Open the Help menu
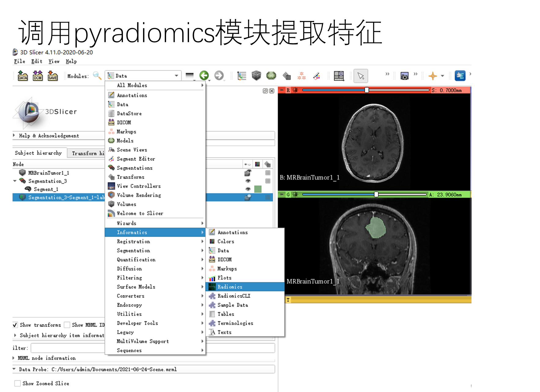 point(71,61)
